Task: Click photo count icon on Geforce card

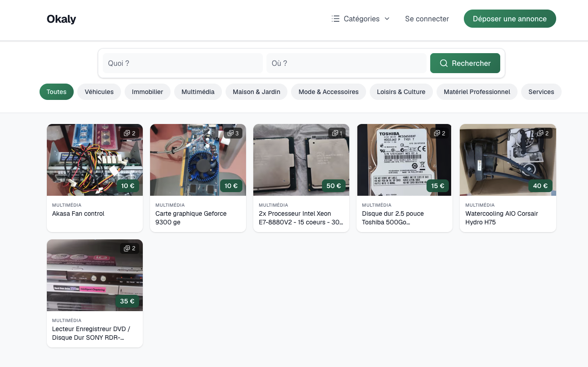Action: [231, 133]
